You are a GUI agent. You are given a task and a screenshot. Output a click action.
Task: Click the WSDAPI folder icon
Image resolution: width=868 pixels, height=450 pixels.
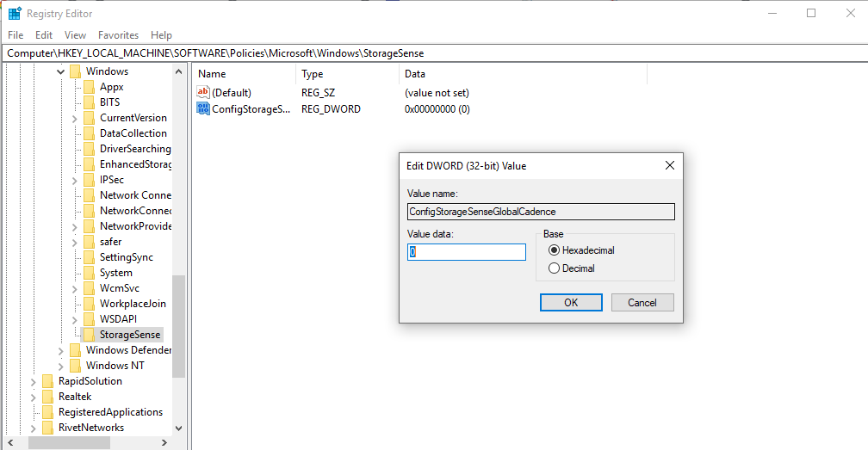pos(90,319)
